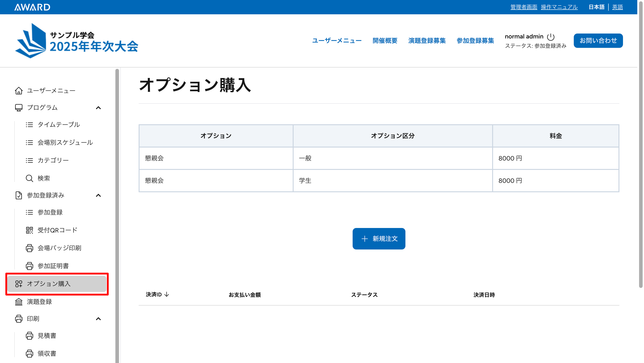Screen dimensions: 644x363
Task: Select オプション購入 in sidebar
Action: 49,284
